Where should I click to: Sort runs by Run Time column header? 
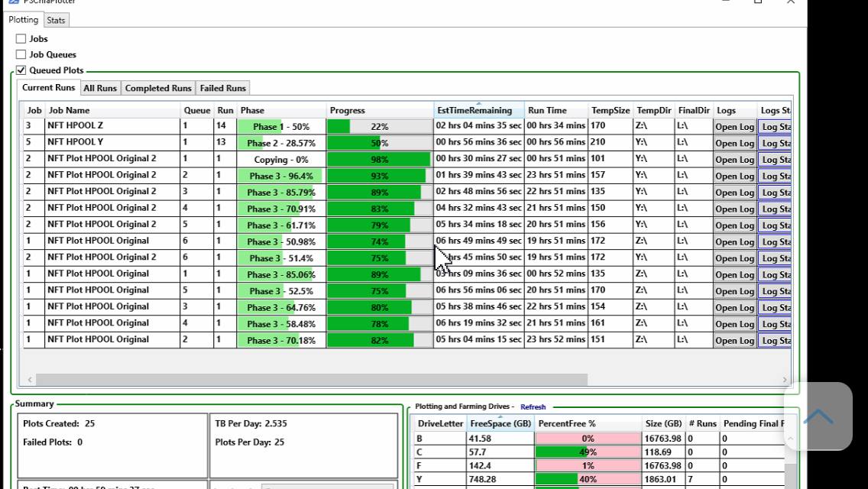pyautogui.click(x=555, y=110)
